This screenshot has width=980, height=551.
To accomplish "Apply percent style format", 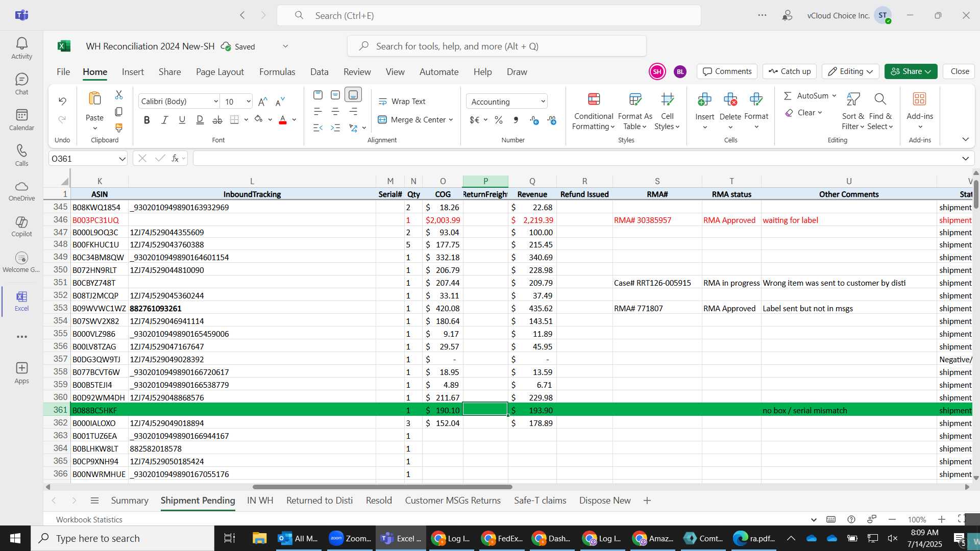I will coord(499,120).
